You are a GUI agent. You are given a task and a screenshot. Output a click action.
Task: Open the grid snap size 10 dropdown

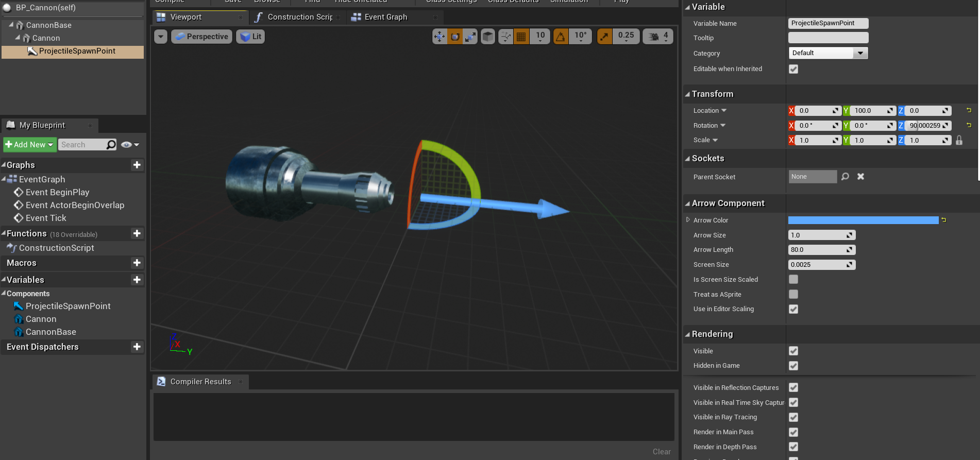click(540, 37)
